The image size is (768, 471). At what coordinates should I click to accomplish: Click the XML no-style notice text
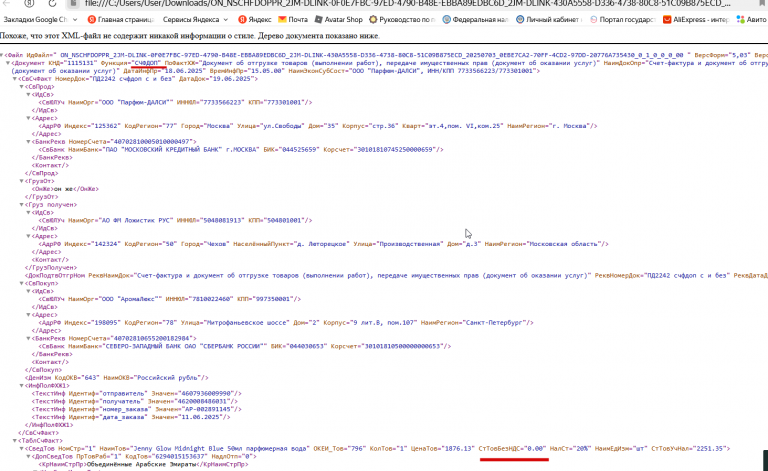tap(190, 36)
